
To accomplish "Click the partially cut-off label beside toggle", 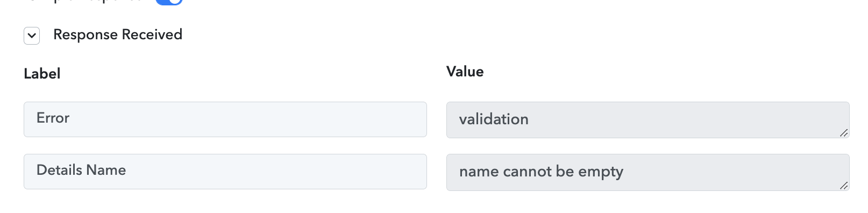I will pos(86,1).
